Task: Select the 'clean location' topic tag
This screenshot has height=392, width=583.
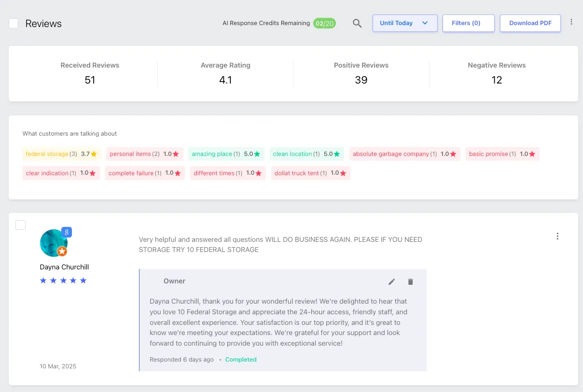Action: [x=307, y=154]
